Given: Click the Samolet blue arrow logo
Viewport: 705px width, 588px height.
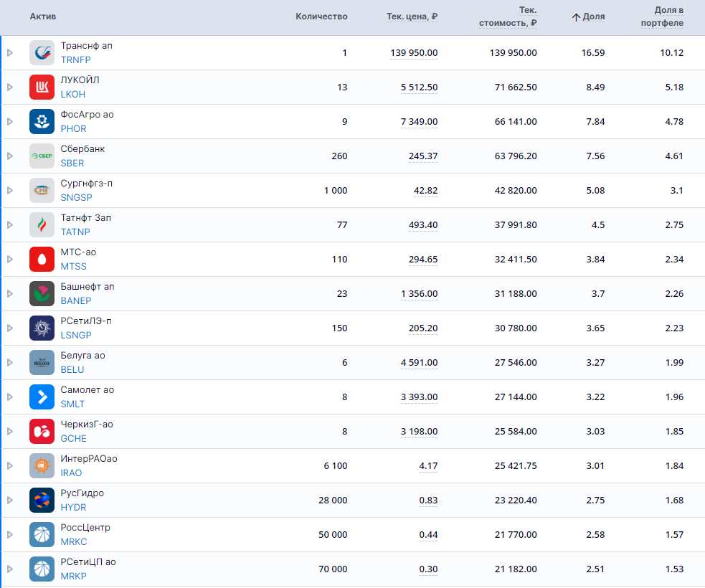Looking at the screenshot, I should pos(42,397).
